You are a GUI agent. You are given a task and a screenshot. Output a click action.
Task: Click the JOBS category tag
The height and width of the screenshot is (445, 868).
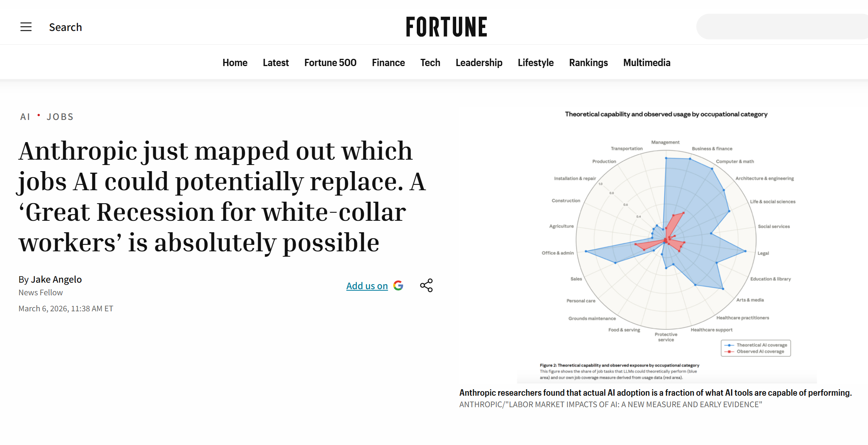tap(60, 117)
